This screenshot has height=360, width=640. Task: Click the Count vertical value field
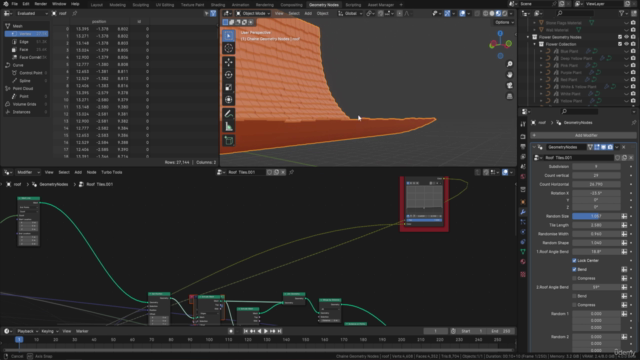point(596,176)
